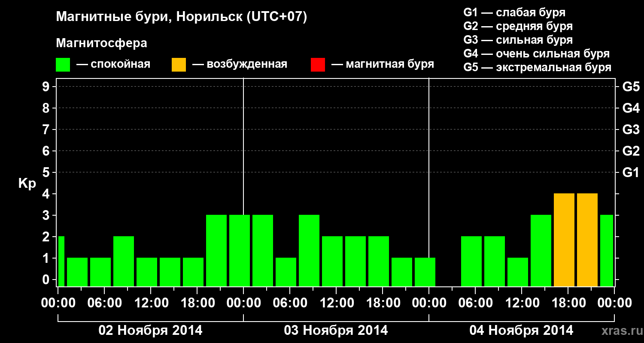Screen dimensions: 644x343
Task: Click the date label '02 Ноября 2014'
Action: (150, 331)
